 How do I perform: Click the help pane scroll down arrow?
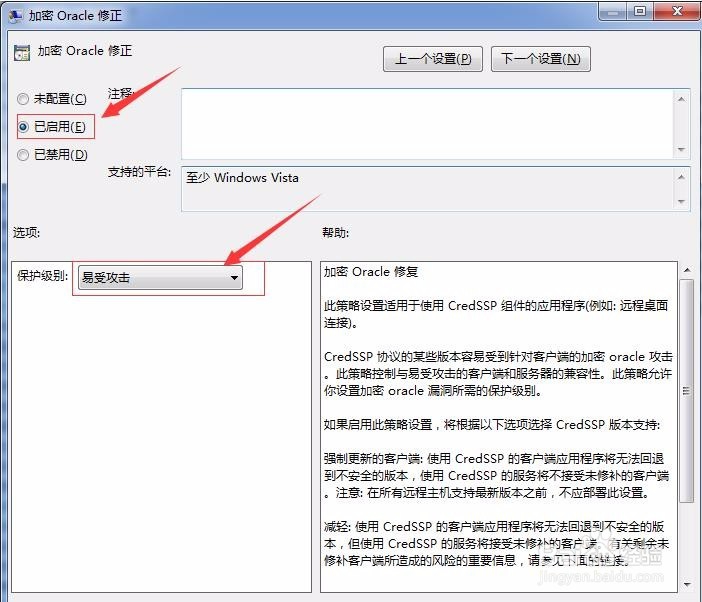(686, 584)
